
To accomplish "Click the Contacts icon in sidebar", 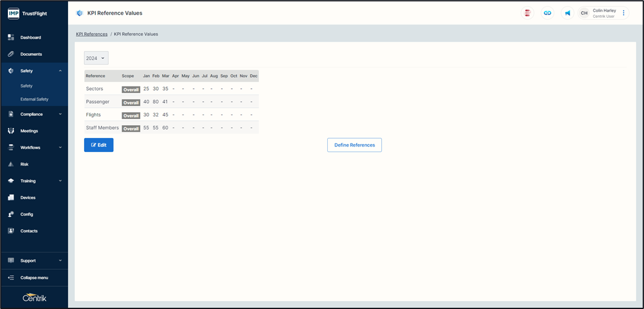I will coord(11,231).
